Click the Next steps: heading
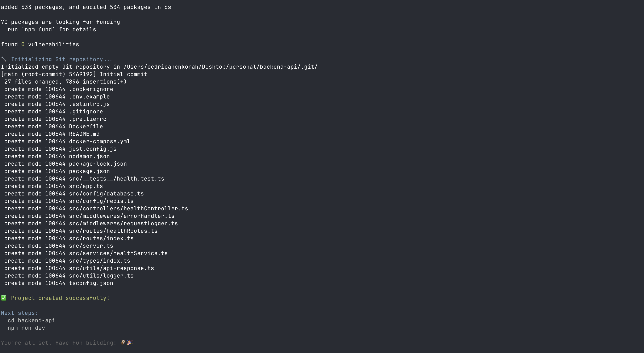The image size is (644, 353). pyautogui.click(x=19, y=313)
